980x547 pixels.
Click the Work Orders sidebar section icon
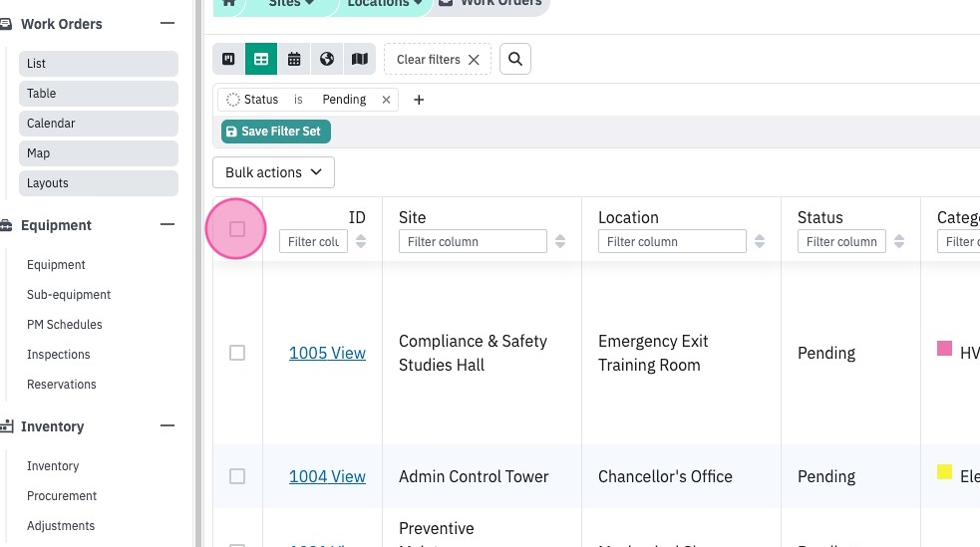pyautogui.click(x=6, y=24)
